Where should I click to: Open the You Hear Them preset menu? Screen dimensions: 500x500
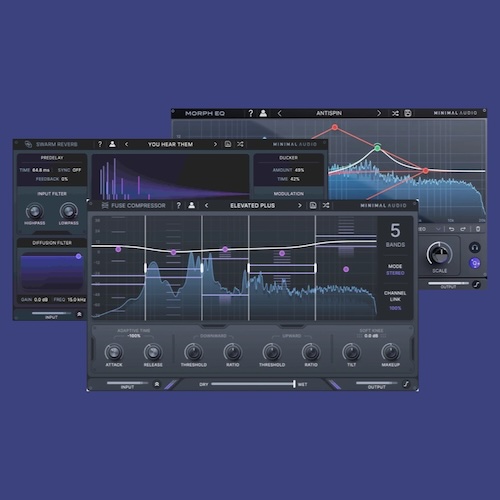pos(170,144)
